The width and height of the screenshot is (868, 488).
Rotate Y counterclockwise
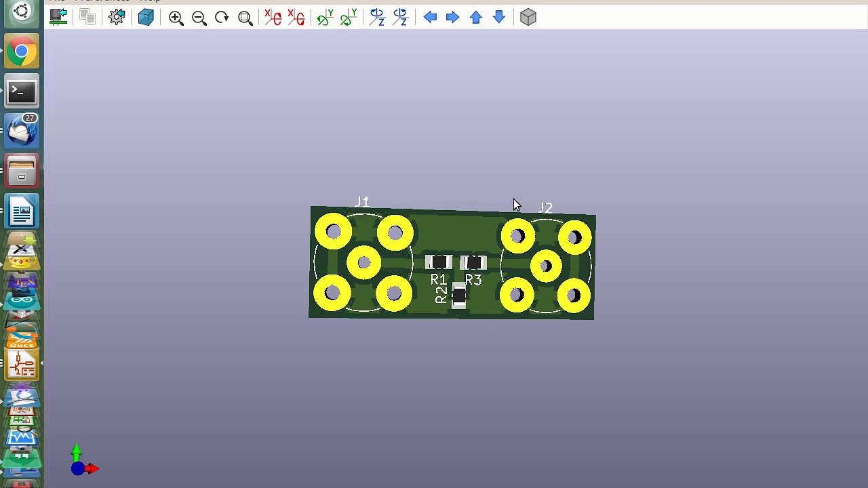[x=349, y=18]
